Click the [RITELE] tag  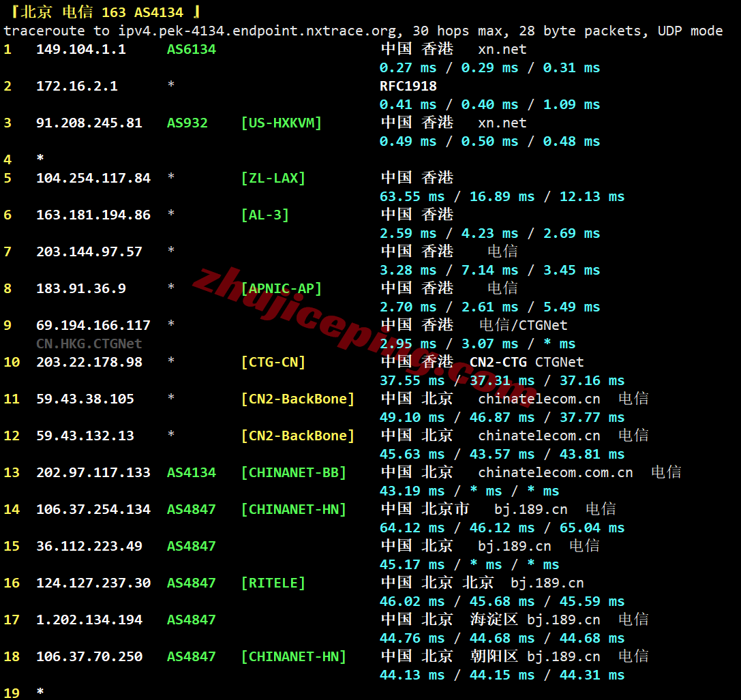click(273, 583)
